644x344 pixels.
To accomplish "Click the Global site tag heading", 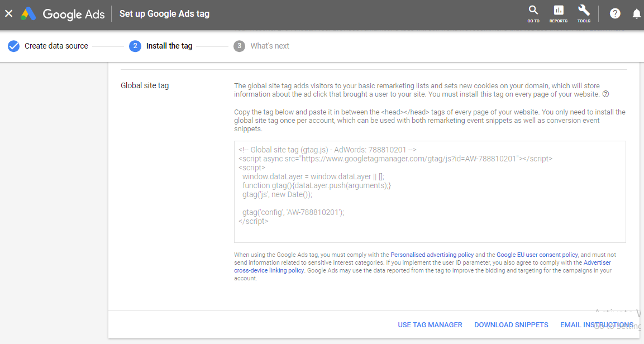I will click(145, 85).
